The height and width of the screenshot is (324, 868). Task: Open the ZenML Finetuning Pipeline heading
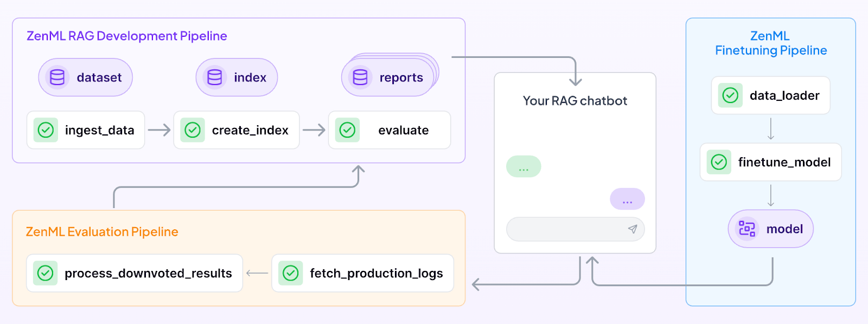[770, 43]
